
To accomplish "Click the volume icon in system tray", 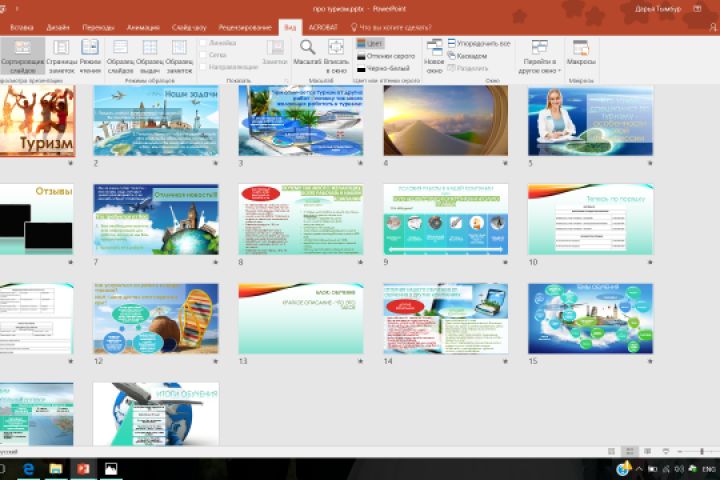I will click(679, 469).
